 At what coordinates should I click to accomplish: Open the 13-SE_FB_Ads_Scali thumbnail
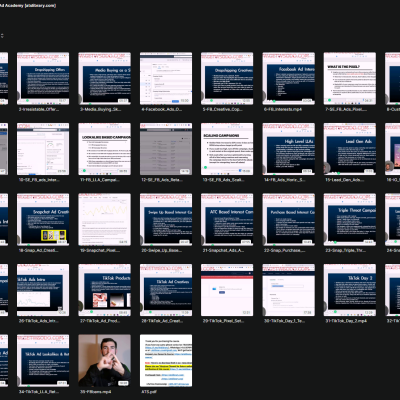point(227,149)
